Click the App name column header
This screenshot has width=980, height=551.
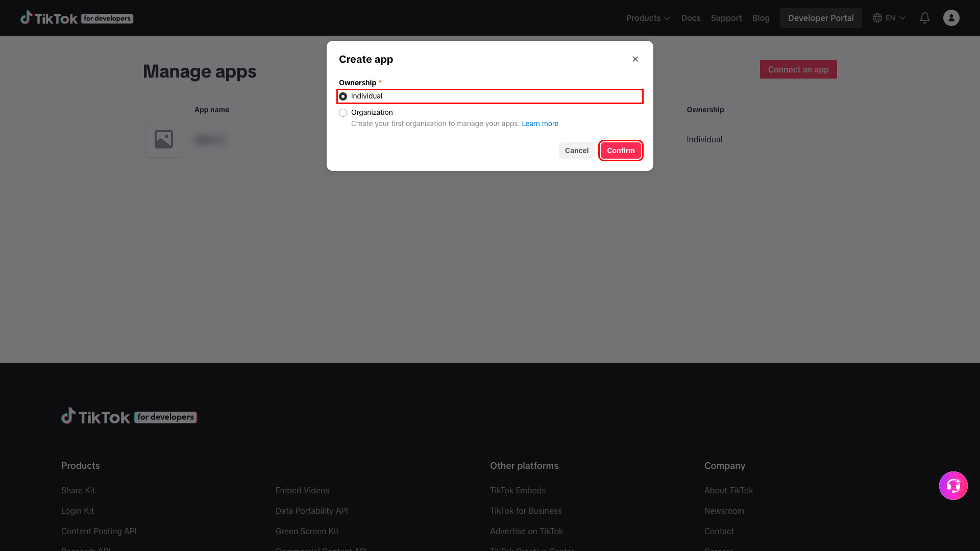coord(212,110)
